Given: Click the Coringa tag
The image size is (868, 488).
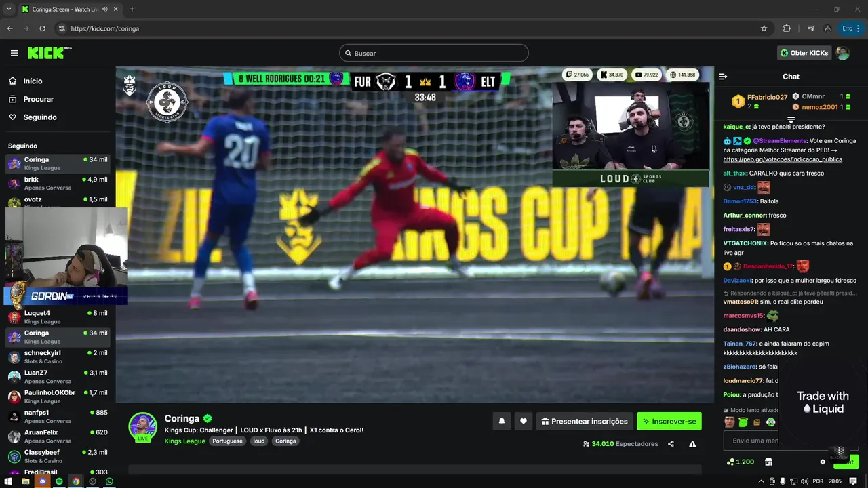Looking at the screenshot, I should coord(285,441).
